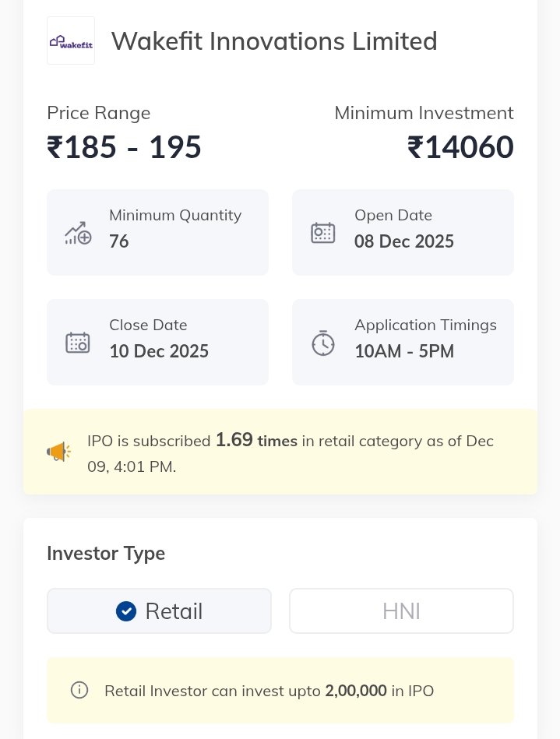Click the 1.69 times subscription banner
The image size is (560, 739).
click(280, 452)
